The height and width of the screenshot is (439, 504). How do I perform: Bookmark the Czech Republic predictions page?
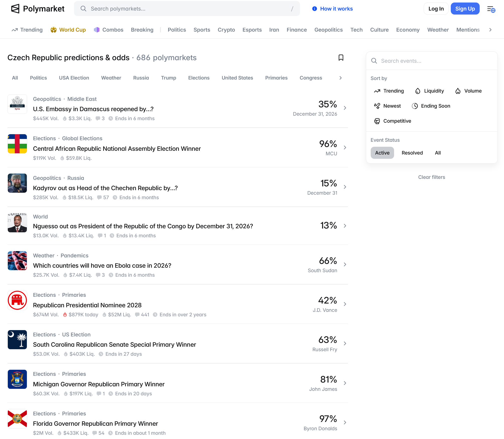coord(341,58)
